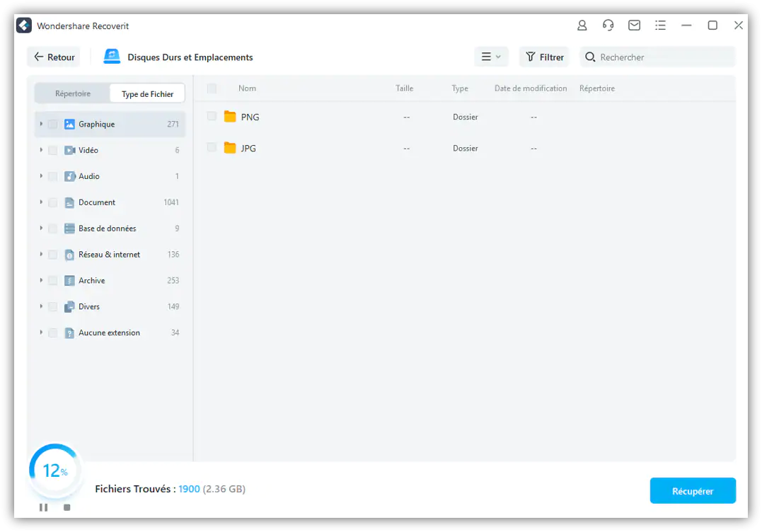The image size is (762, 532).
Task: Check the Réseau & internet checkbox
Action: [x=53, y=255]
